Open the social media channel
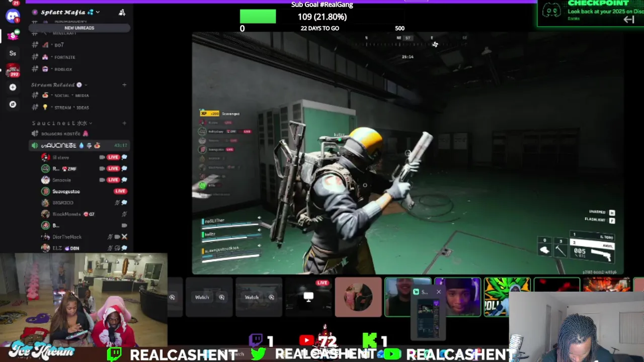 tap(79, 95)
